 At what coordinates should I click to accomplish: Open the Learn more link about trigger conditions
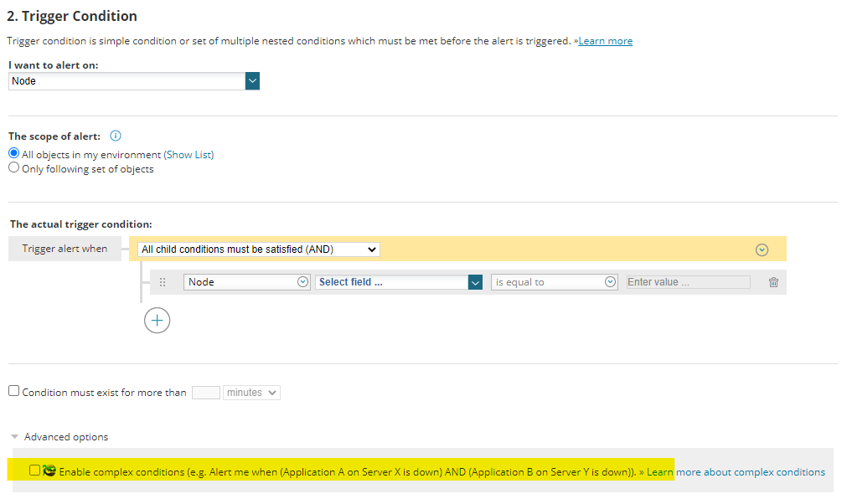coord(605,41)
